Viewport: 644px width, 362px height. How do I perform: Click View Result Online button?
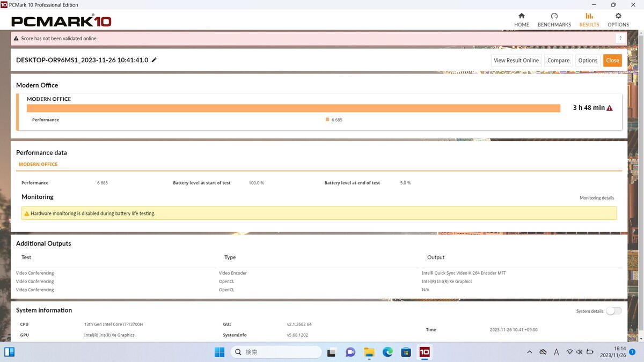516,61
